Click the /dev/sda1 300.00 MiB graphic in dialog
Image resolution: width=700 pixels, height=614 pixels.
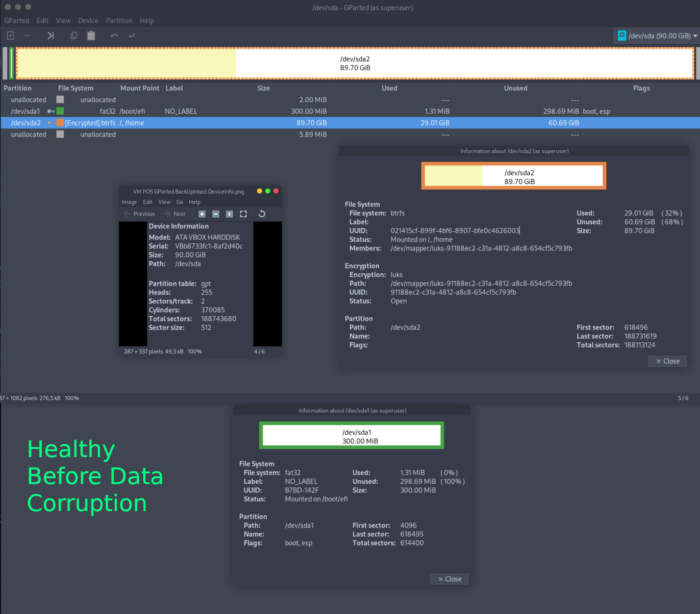(x=351, y=435)
